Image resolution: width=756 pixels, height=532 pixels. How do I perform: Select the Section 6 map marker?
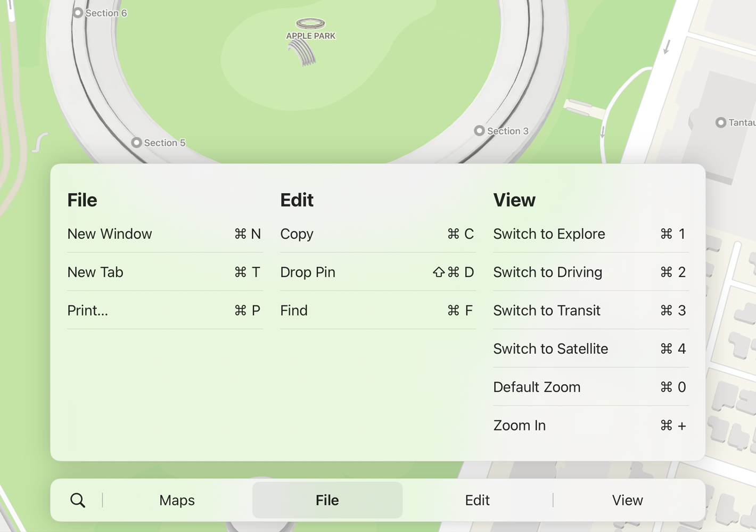click(78, 13)
